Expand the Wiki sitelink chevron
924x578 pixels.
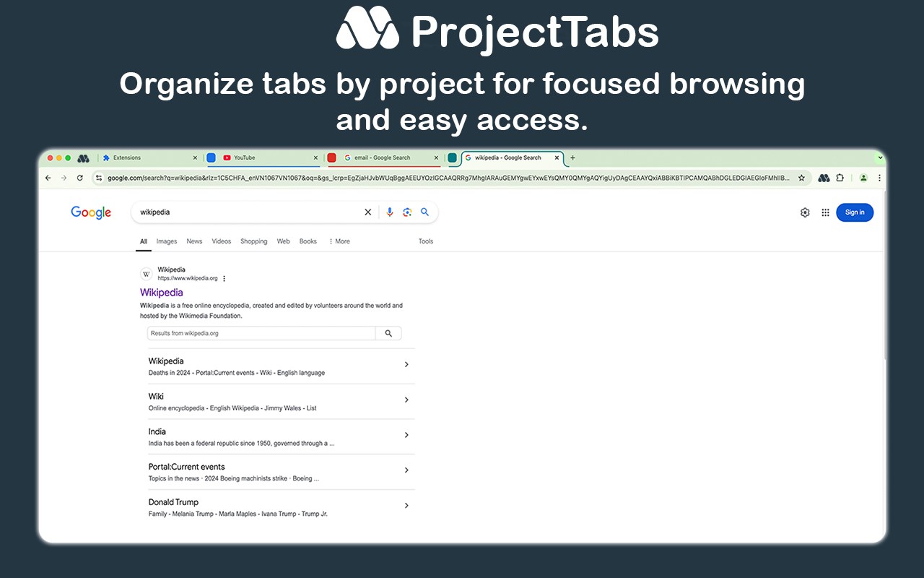point(406,400)
